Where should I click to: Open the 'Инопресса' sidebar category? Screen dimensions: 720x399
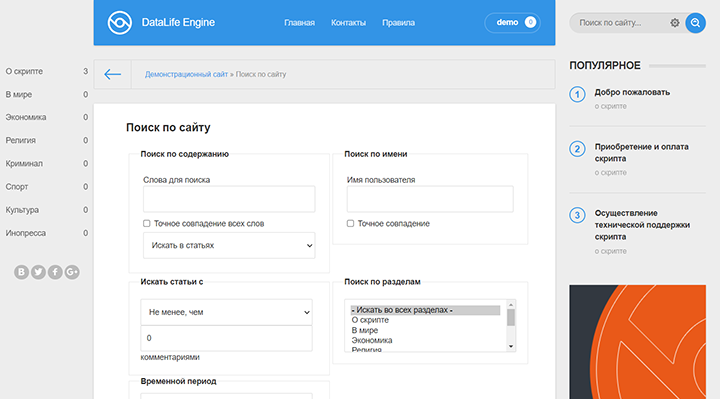[26, 233]
